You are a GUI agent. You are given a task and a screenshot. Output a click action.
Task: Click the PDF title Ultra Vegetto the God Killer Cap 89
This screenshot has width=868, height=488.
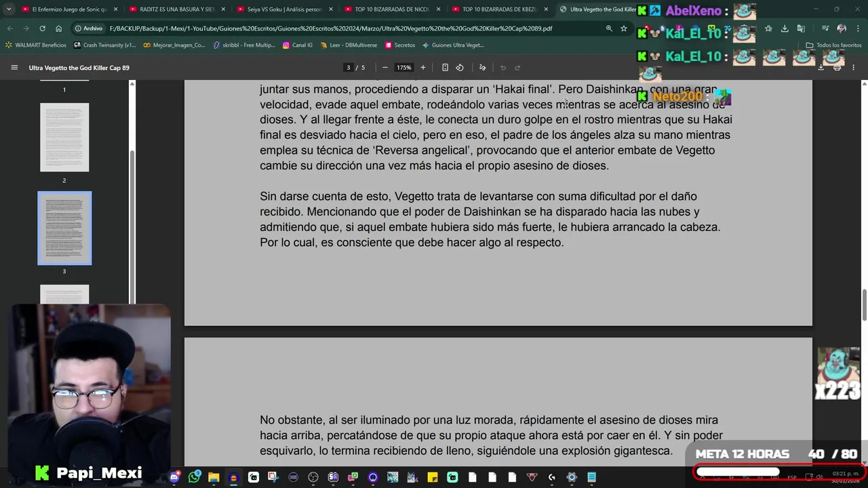click(79, 68)
